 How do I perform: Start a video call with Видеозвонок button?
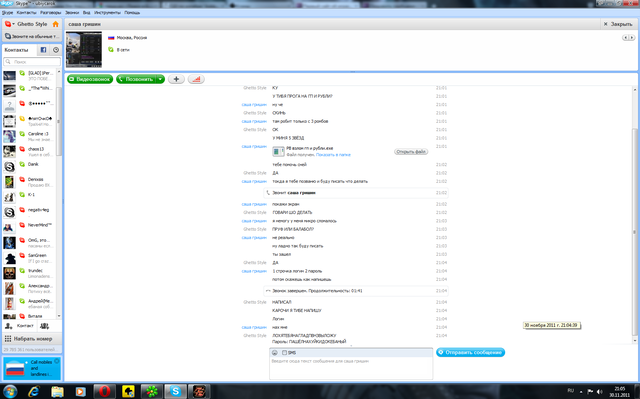(90, 79)
